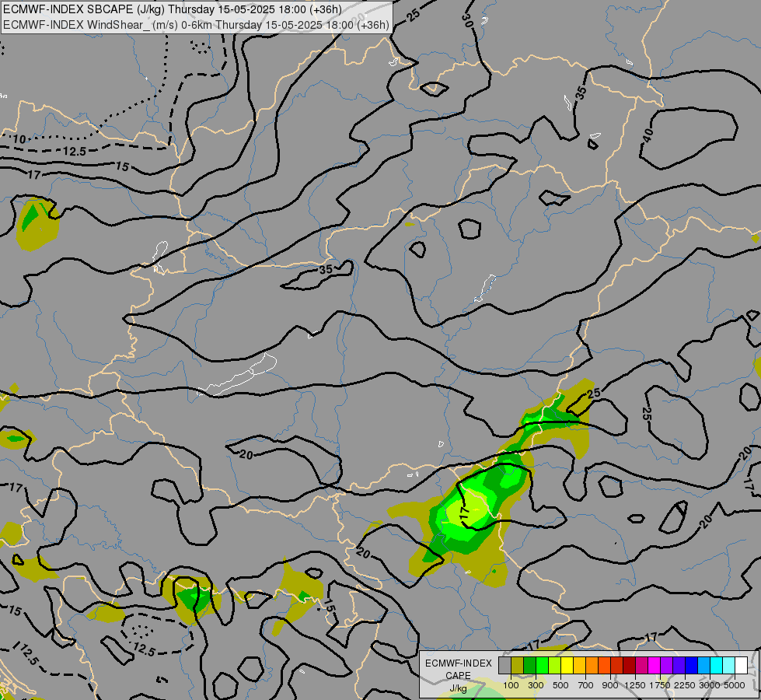Pick the pale cyan swatch left of 5000

coord(729,665)
